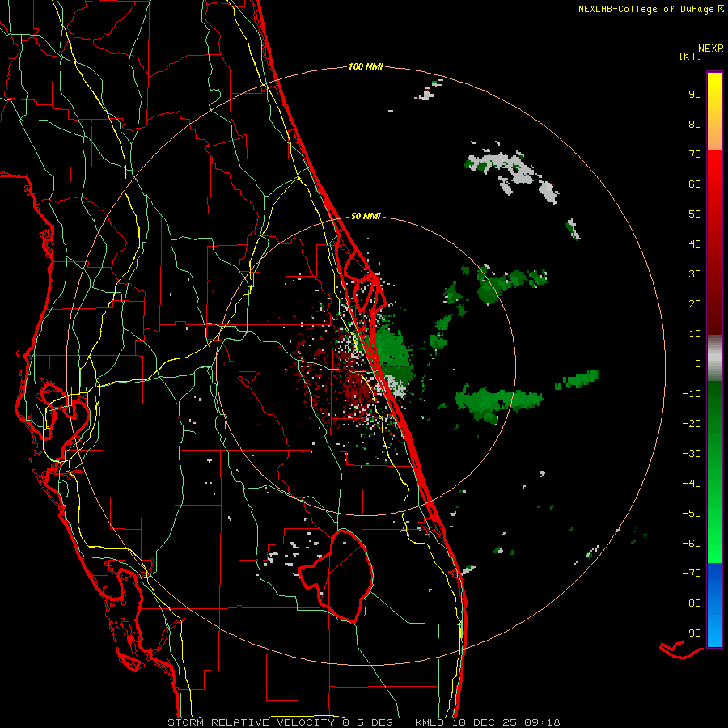Click the 80 value on velocity scale
Image resolution: width=728 pixels, height=728 pixels.
695,125
